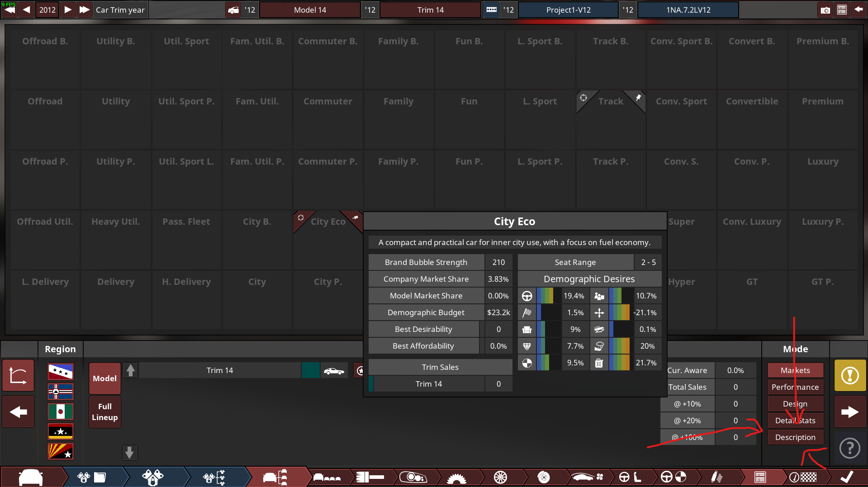Image resolution: width=868 pixels, height=487 pixels.
Task: Go to next step with right arrow button
Action: [850, 411]
